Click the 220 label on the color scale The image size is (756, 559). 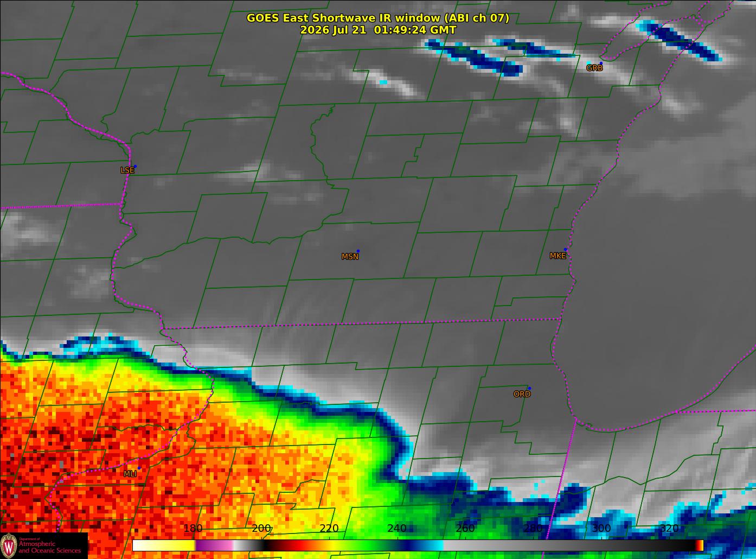tap(329, 528)
